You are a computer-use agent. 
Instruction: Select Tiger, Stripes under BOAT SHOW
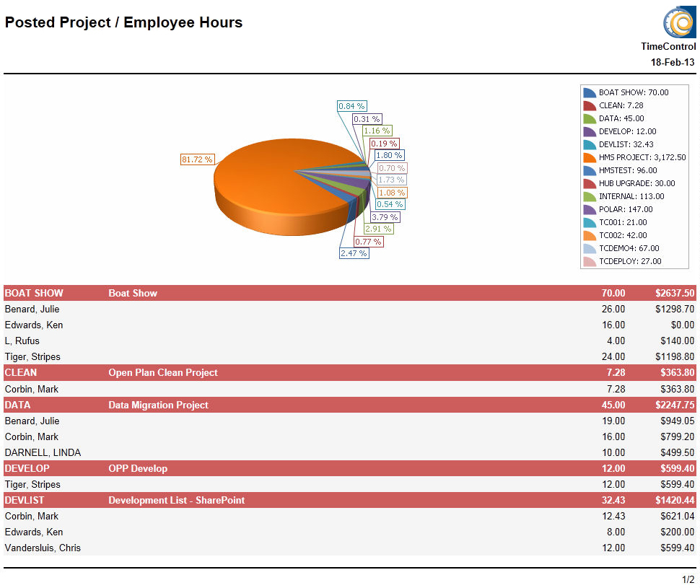coord(32,356)
